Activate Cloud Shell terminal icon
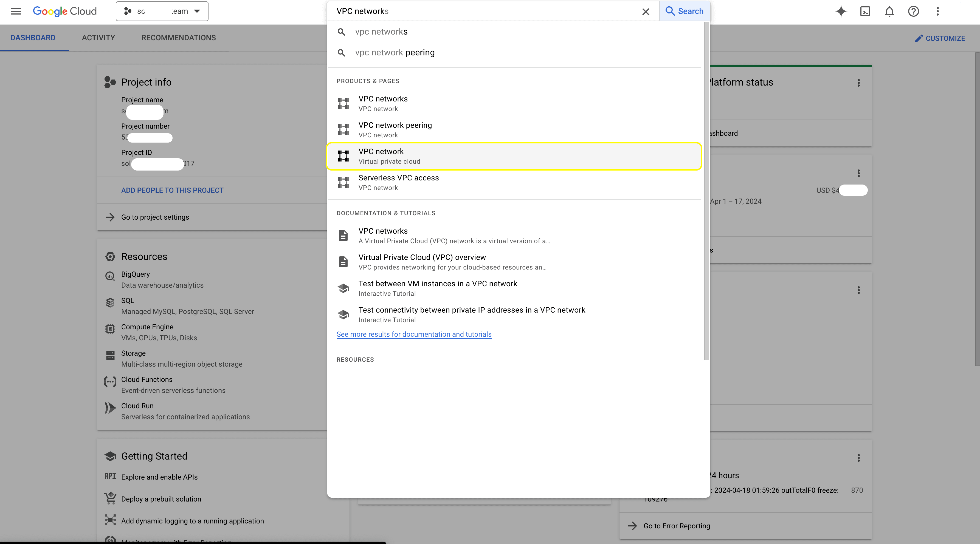980x544 pixels. tap(865, 11)
